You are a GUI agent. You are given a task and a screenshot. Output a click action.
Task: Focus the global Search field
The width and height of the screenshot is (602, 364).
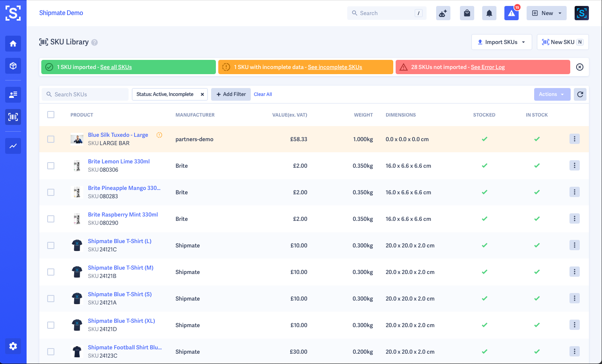pos(387,13)
